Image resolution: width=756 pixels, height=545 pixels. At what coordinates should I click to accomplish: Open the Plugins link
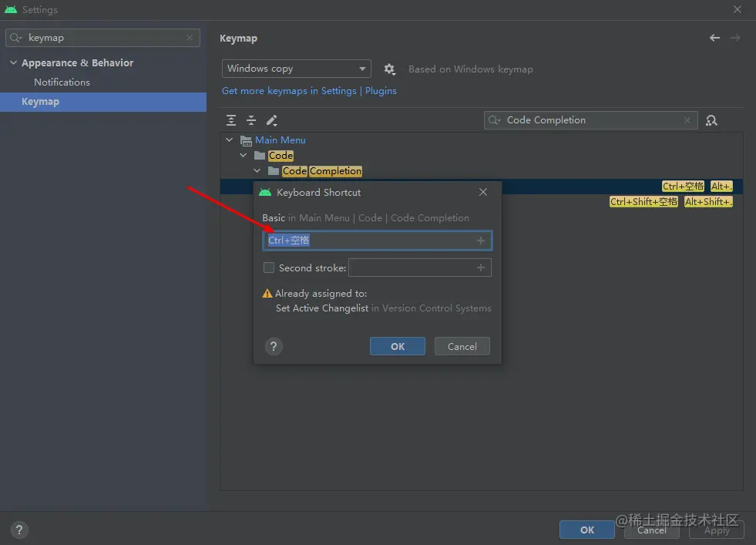(x=381, y=91)
